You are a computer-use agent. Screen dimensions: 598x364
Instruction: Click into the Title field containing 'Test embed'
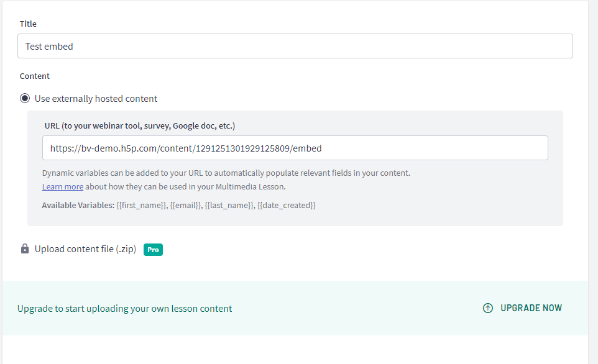(x=295, y=46)
